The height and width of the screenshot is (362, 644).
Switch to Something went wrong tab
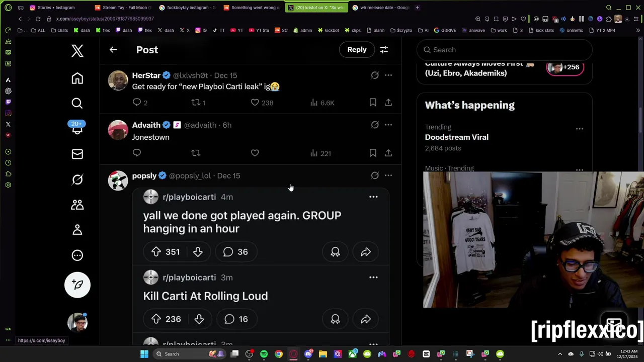[x=252, y=8]
